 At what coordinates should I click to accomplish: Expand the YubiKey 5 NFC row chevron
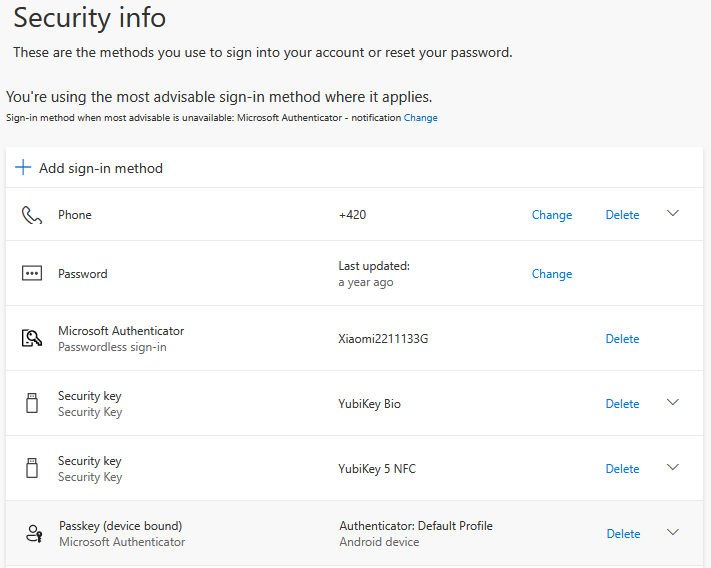673,467
